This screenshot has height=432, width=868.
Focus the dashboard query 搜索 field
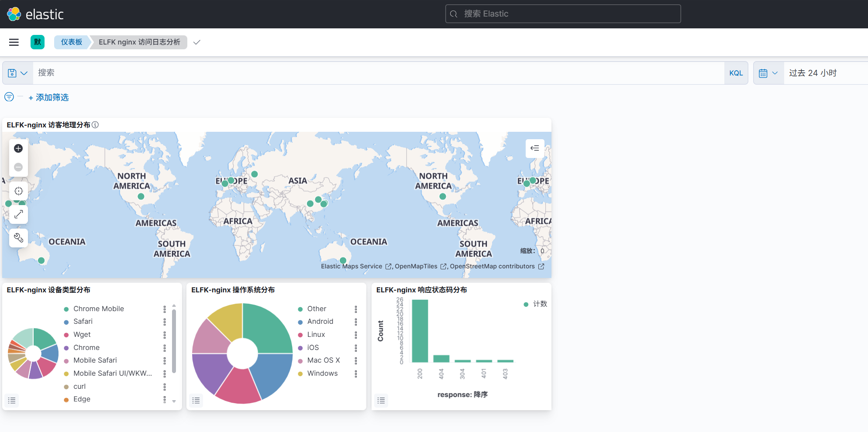click(x=379, y=73)
